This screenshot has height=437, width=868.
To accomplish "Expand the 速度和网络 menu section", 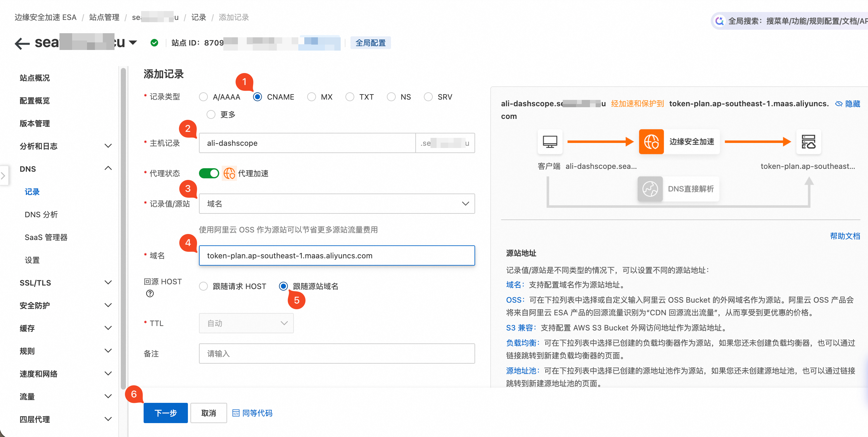I will point(108,373).
